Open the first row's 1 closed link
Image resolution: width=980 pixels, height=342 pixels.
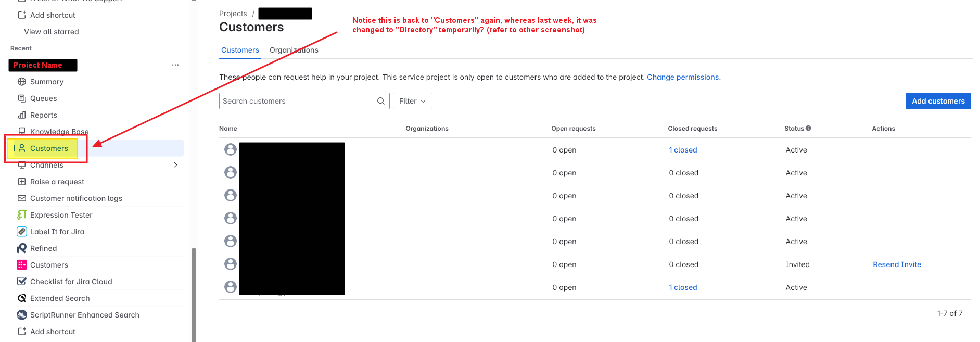tap(683, 150)
